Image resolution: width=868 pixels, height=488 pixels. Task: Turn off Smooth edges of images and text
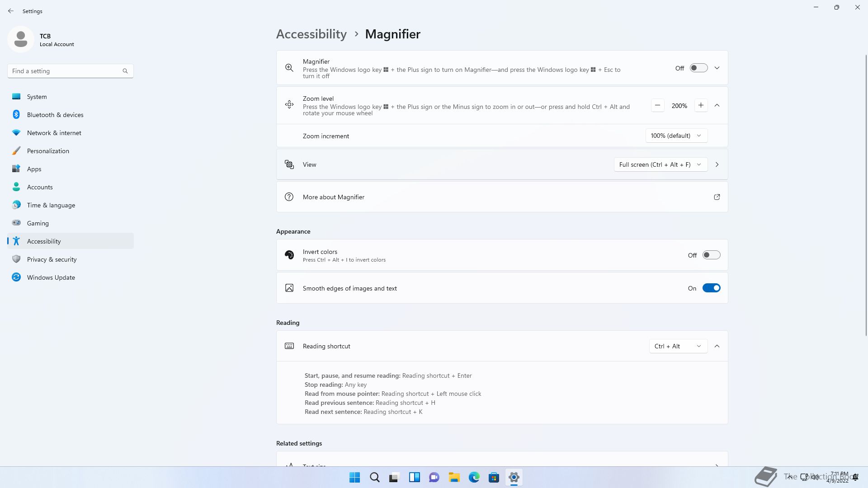(x=711, y=288)
